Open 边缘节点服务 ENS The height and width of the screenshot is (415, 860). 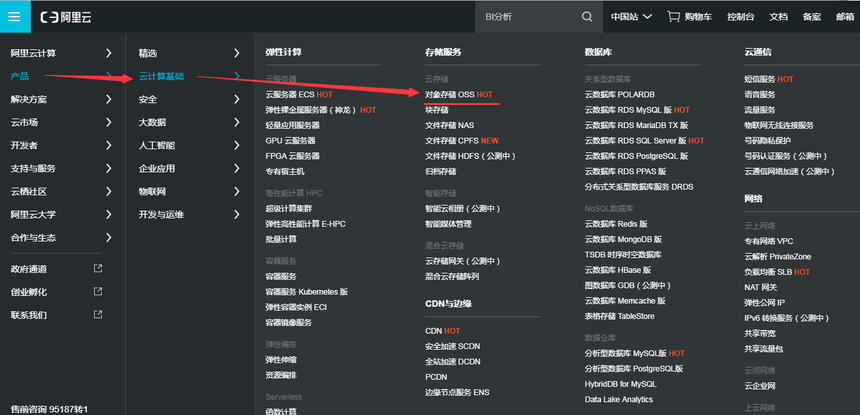[457, 392]
